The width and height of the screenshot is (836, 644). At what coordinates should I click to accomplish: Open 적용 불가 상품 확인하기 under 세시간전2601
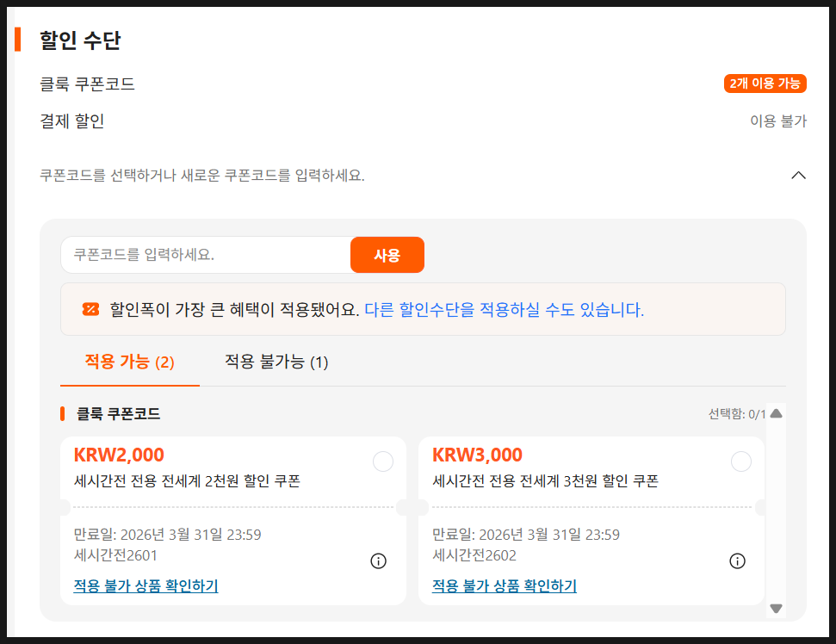146,586
